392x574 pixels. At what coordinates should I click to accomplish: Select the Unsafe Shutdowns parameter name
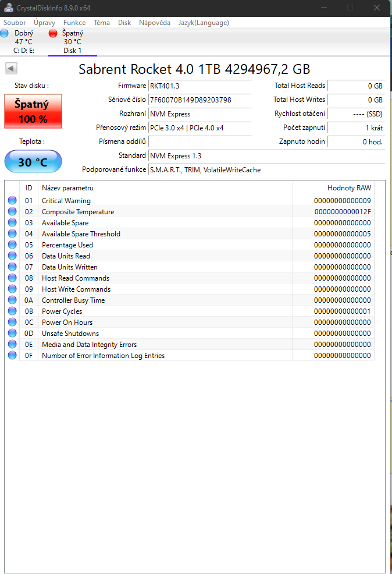click(70, 334)
